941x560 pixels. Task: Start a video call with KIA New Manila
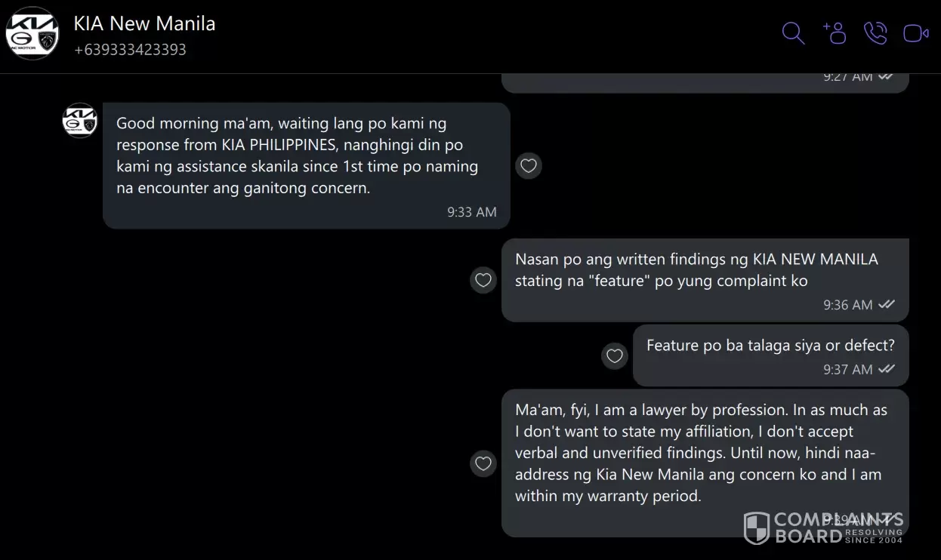click(x=916, y=33)
